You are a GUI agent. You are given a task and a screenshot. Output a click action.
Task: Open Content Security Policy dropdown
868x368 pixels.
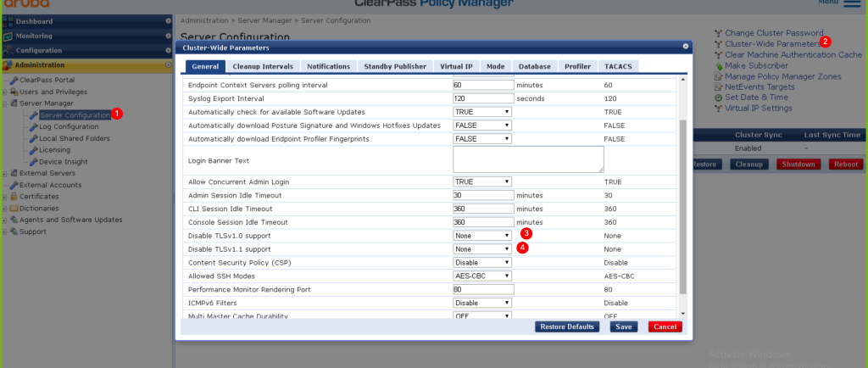pos(482,262)
